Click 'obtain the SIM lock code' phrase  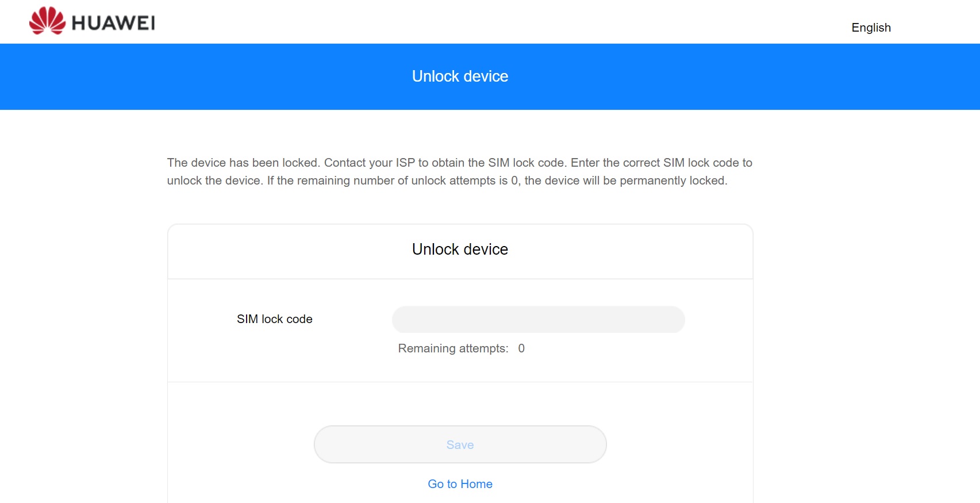[499, 163]
